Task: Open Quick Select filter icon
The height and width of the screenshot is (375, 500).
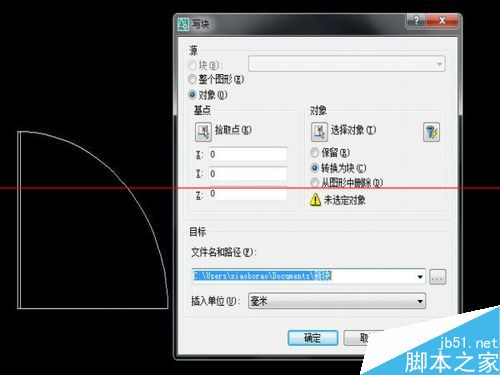Action: coord(431,132)
